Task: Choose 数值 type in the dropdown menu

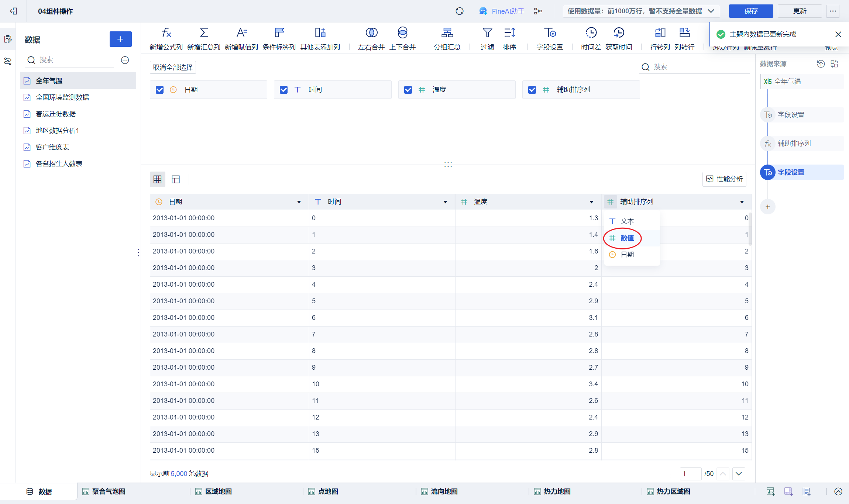Action: (627, 238)
